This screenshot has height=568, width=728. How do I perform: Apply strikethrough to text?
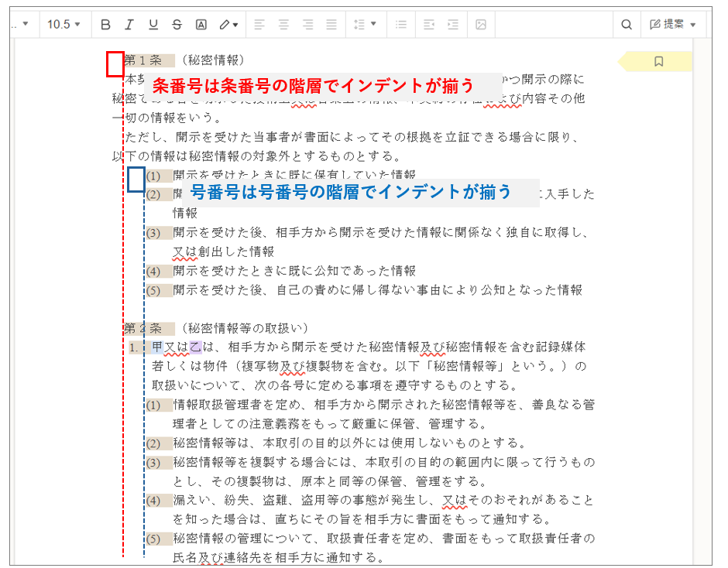177,25
